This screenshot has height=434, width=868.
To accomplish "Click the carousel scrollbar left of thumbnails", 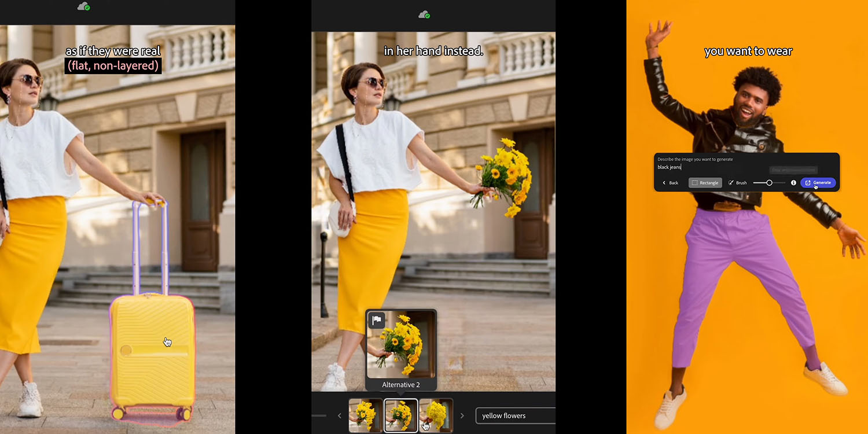I will (x=319, y=415).
